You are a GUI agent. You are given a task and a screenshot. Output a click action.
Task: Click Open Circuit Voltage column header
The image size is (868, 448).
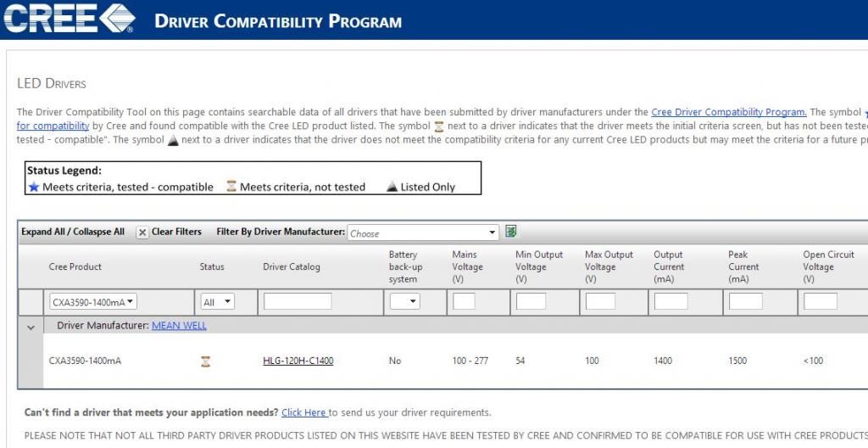click(829, 266)
